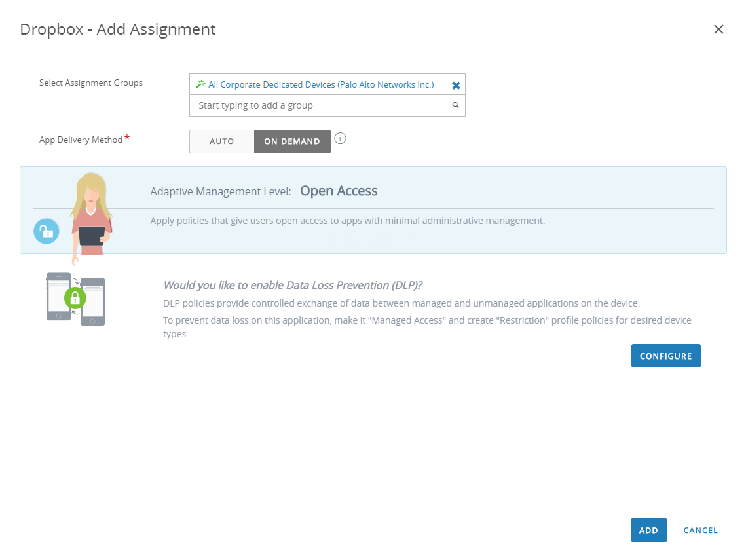Cancel the assignment dialog

click(700, 531)
